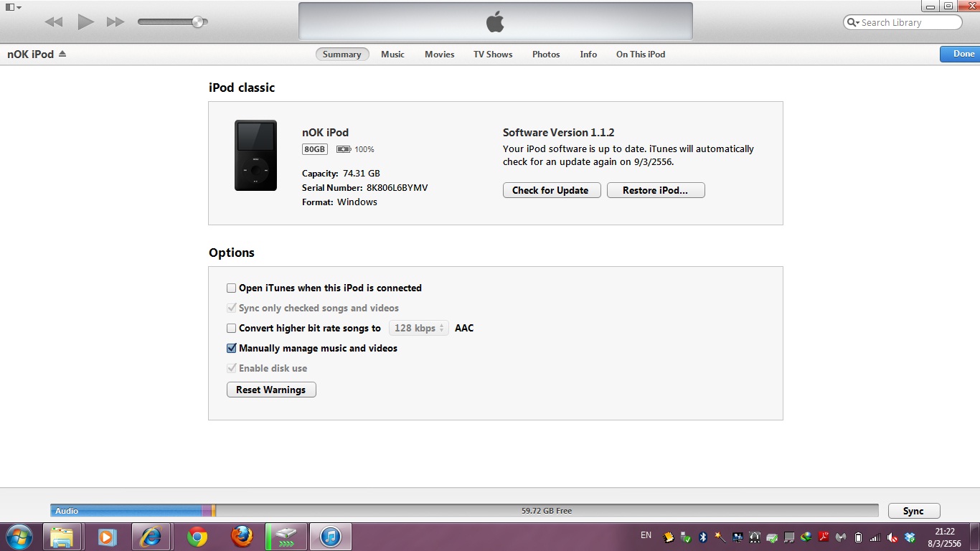Check battery status tray icon
The image size is (980, 551).
[x=858, y=537]
